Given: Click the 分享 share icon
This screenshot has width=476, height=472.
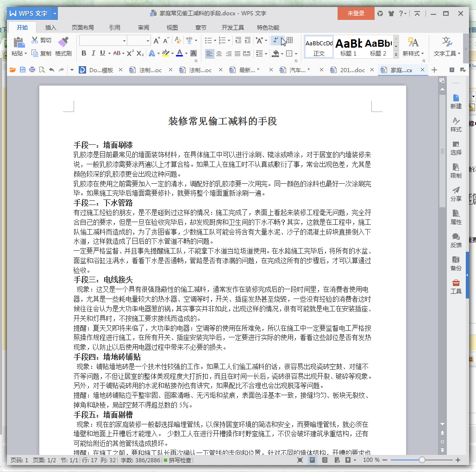Looking at the screenshot, I should 456,194.
